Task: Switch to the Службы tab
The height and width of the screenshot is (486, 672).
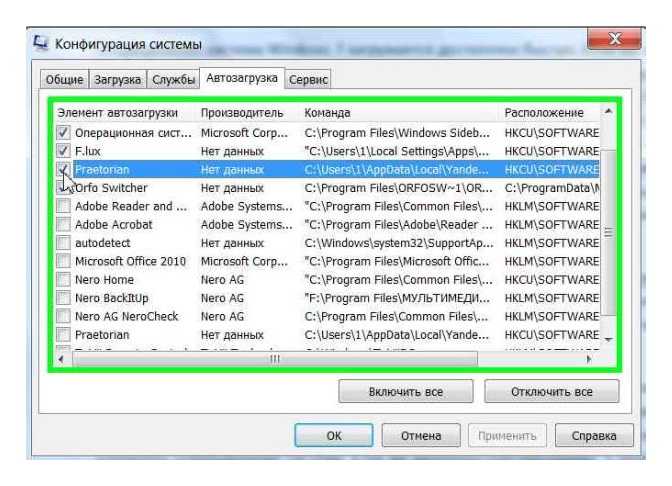Action: click(x=173, y=80)
